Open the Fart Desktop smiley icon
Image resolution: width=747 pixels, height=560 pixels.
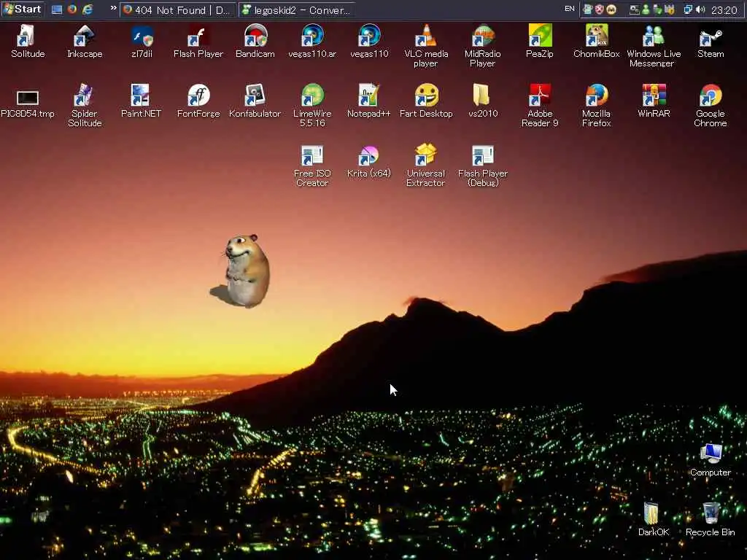[x=426, y=101]
